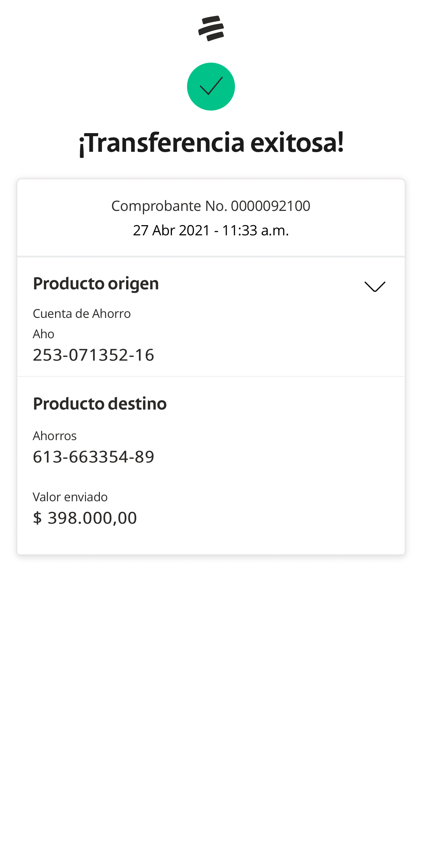Screen dimensions: 422x868
Task: Click the "Valor enviado" label
Action: [70, 497]
